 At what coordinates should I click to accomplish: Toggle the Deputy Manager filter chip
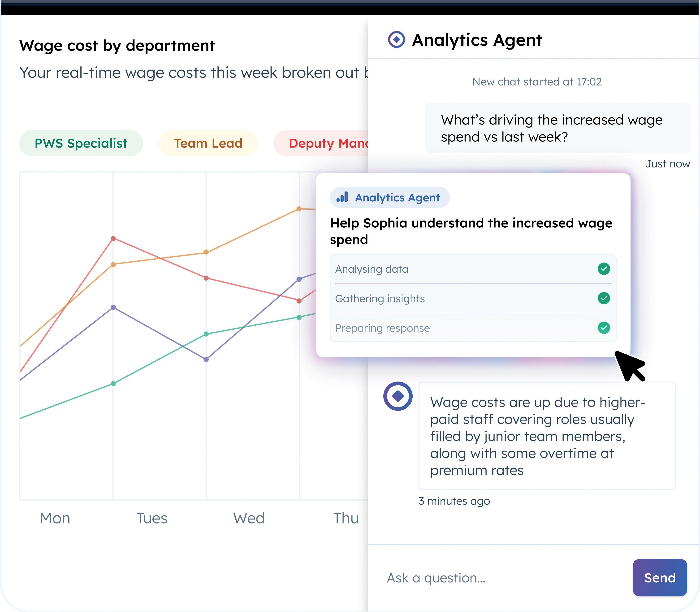pos(321,143)
